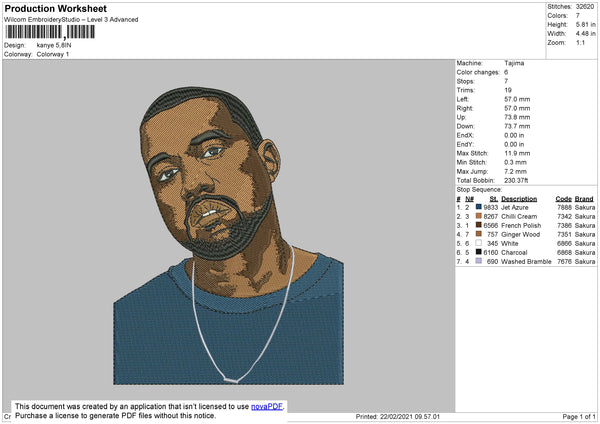This screenshot has height=424, width=600.
Task: Click the 'Code' column header
Action: click(x=563, y=199)
